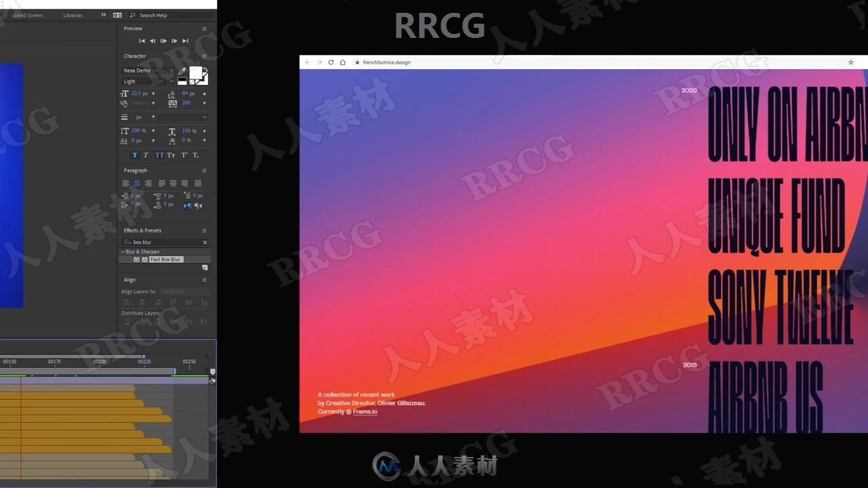Open the ONLY ON AIRBNB project title
The width and height of the screenshot is (868, 488).
(787, 125)
